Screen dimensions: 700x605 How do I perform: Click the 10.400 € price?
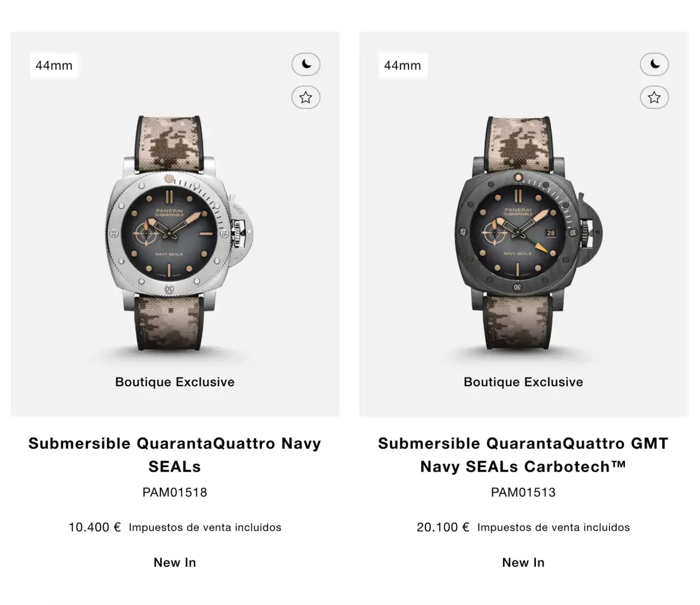click(95, 527)
